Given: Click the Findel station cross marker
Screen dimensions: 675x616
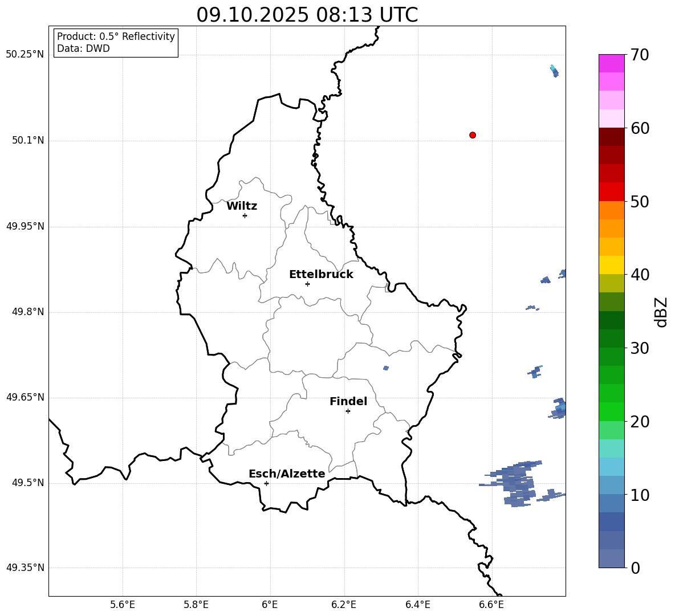Looking at the screenshot, I should [348, 411].
